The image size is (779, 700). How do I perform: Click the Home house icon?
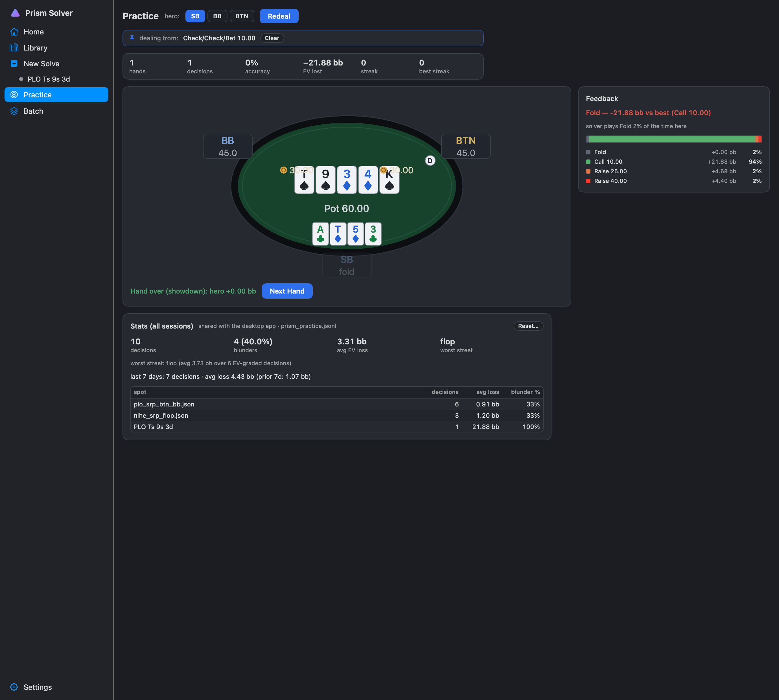coord(14,32)
